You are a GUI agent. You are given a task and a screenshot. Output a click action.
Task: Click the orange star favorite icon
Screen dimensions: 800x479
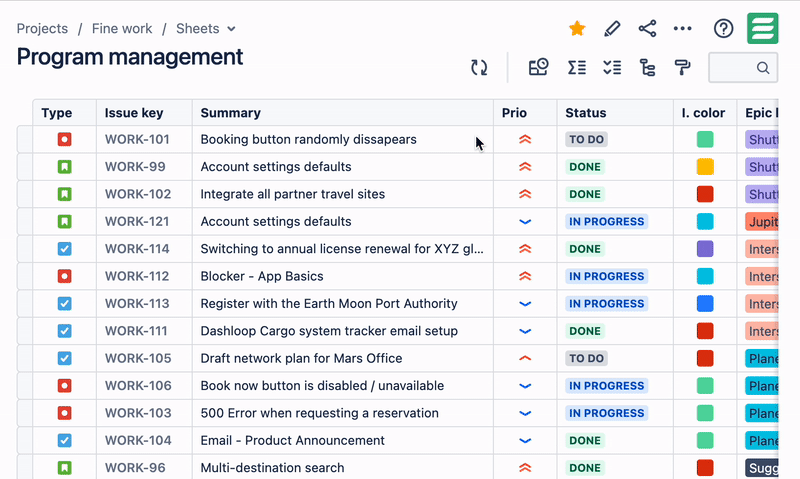[x=577, y=28]
